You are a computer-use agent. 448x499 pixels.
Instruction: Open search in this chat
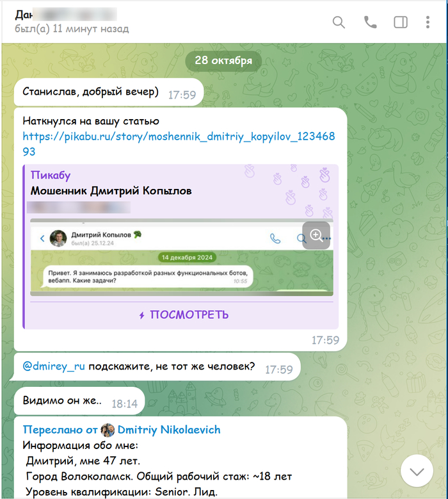click(x=339, y=22)
